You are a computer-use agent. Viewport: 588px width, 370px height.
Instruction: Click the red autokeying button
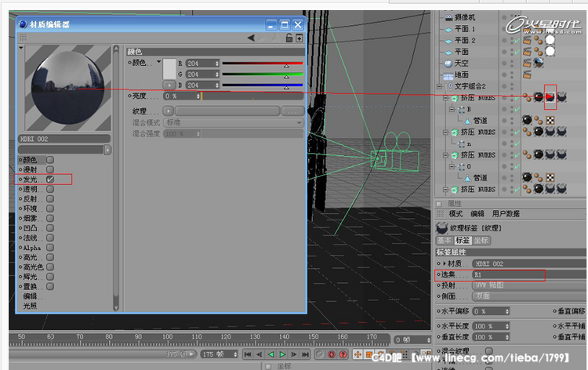point(332,354)
